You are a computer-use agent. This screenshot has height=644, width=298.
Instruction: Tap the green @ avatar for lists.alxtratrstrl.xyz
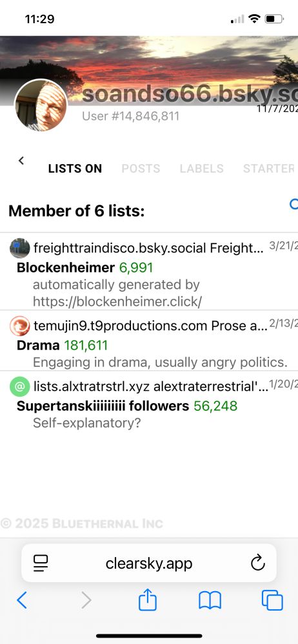(20, 386)
